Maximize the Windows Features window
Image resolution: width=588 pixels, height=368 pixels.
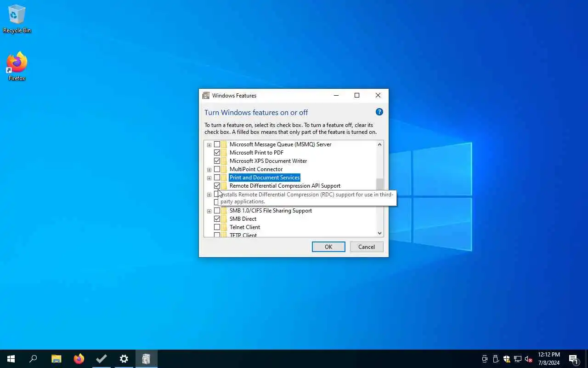[357, 96]
